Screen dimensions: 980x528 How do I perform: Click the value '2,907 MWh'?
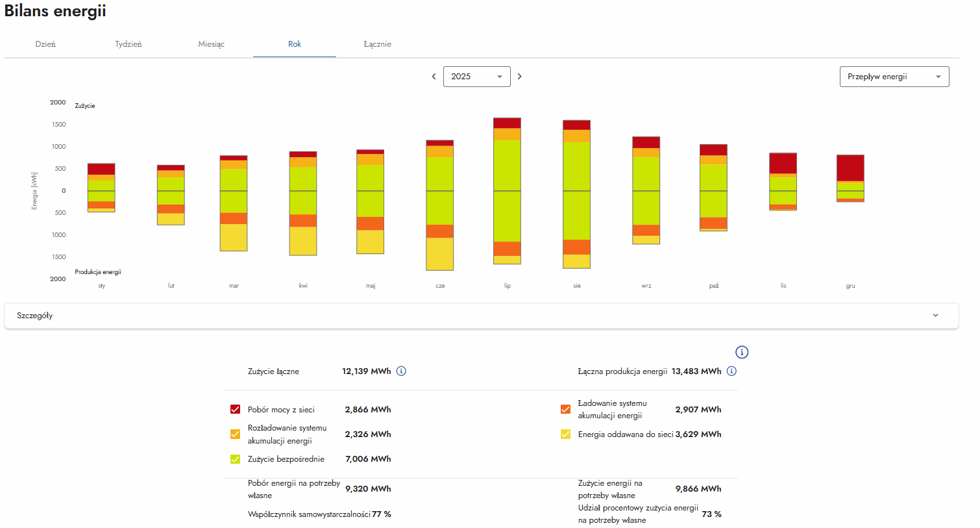[x=698, y=410]
